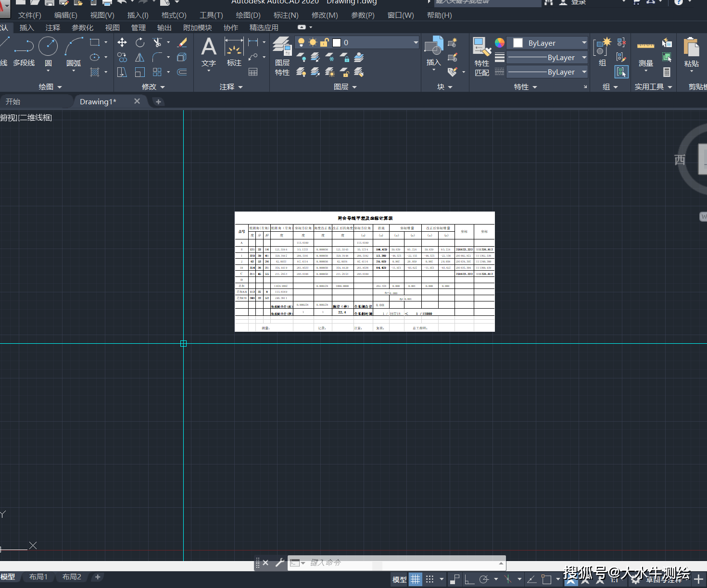Expand the 实用工具 (Utilities) panel
707x588 pixels.
[x=654, y=87]
